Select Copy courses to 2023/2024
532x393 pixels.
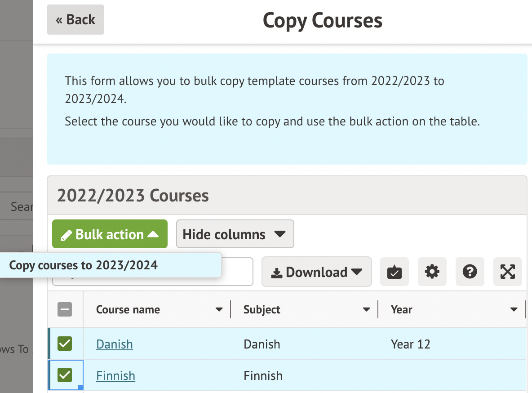pos(84,265)
